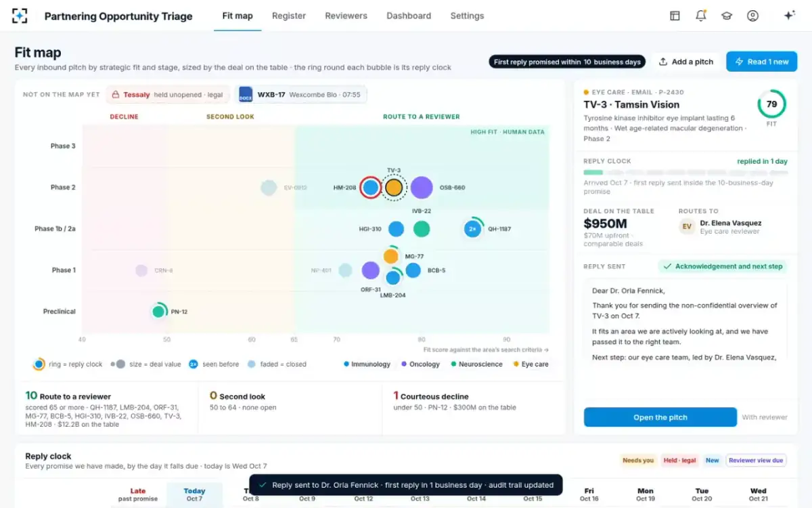Select the OSB-660 purple bubble
This screenshot has height=508, width=812.
(x=422, y=188)
